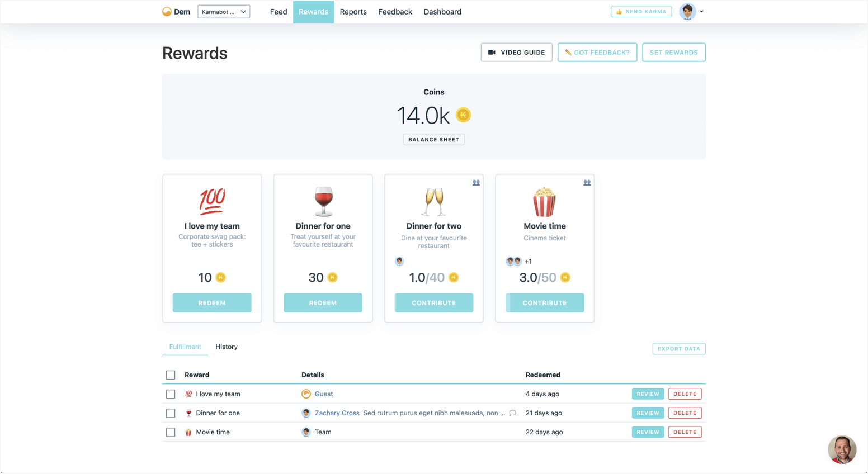The image size is (868, 474).
Task: Click the Dem logo icon
Action: [167, 12]
